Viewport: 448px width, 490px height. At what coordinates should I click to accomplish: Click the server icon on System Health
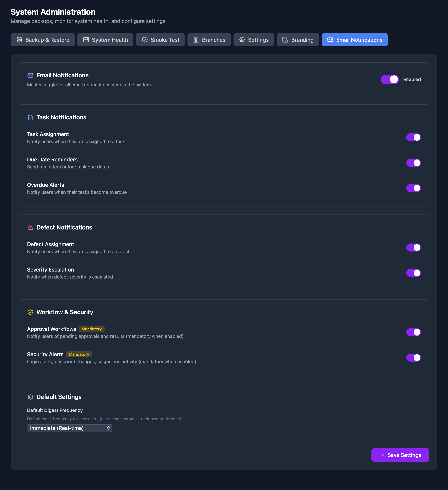click(86, 40)
